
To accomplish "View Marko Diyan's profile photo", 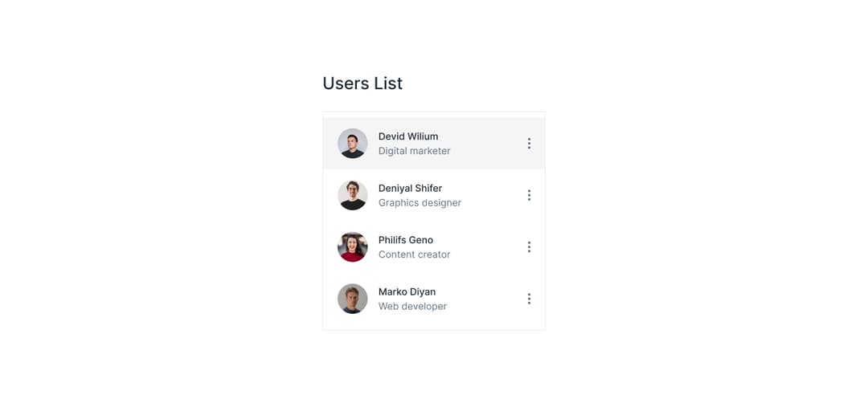I will coord(353,299).
